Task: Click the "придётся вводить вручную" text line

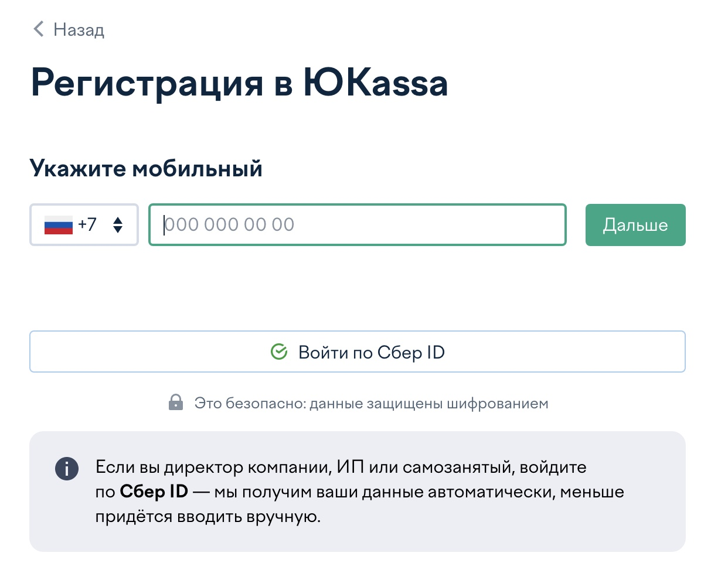Action: (208, 517)
